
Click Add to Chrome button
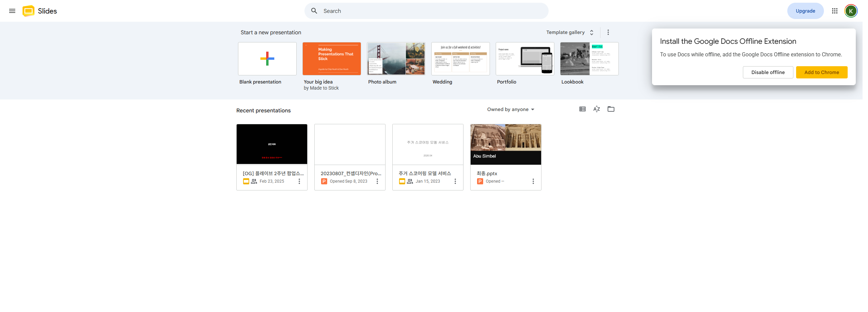point(822,72)
